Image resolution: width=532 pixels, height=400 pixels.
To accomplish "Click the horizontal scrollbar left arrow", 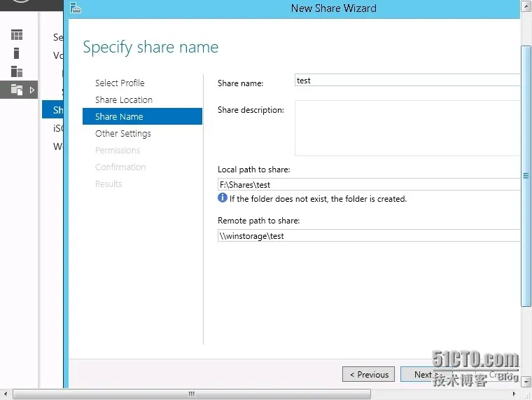I will coord(6,394).
